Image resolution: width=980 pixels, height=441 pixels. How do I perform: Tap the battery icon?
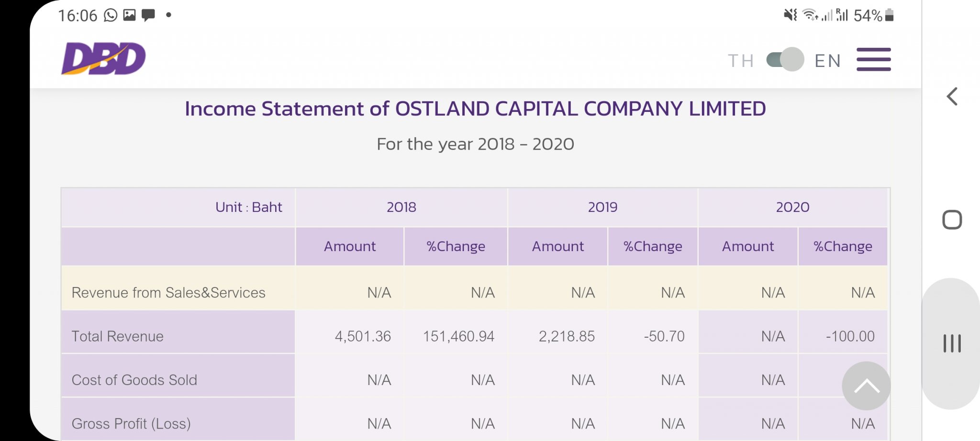tap(889, 15)
